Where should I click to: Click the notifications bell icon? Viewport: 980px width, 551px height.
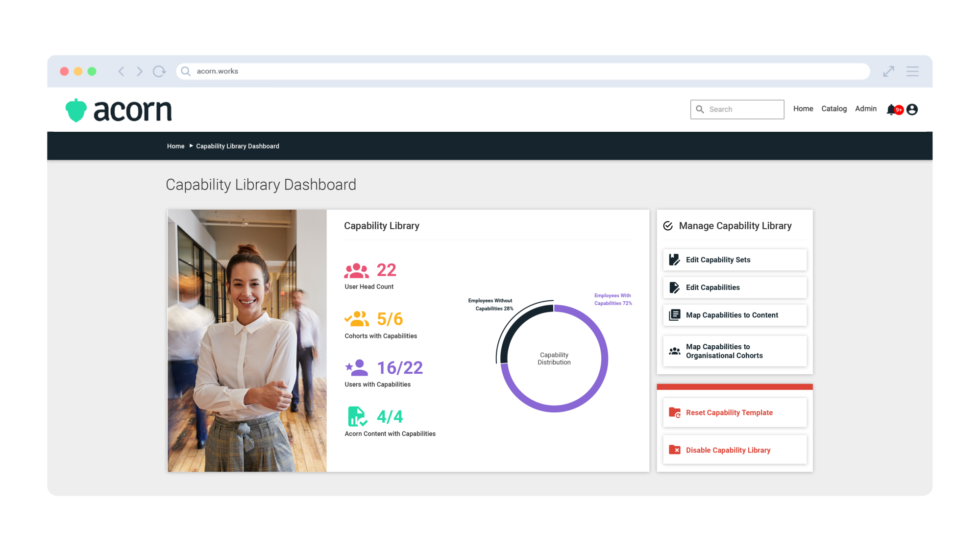(892, 109)
